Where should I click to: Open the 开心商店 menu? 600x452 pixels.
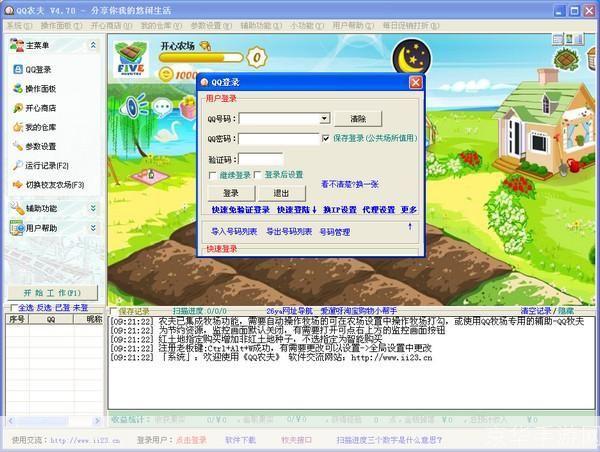(111, 26)
